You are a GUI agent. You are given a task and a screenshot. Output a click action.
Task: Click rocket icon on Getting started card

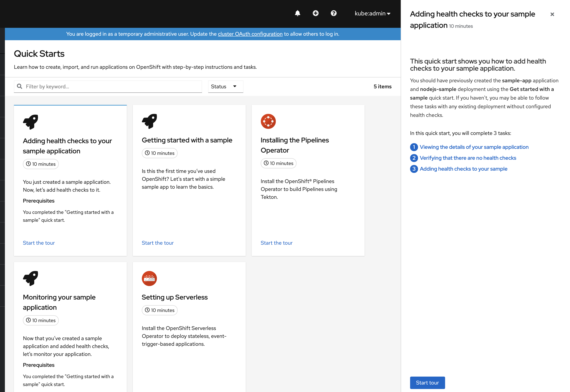(x=149, y=121)
